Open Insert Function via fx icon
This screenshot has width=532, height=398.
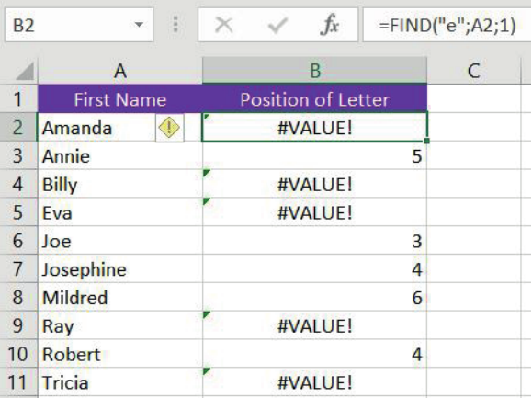pyautogui.click(x=330, y=25)
